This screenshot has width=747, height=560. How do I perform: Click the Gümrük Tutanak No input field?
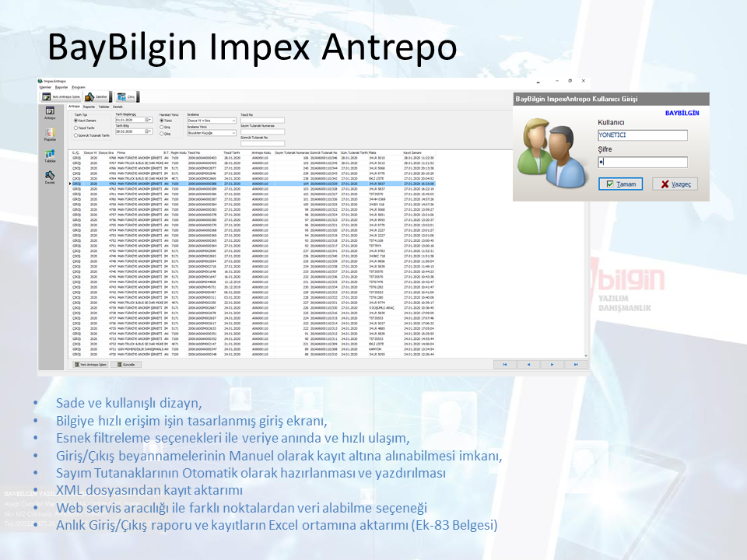[262, 143]
